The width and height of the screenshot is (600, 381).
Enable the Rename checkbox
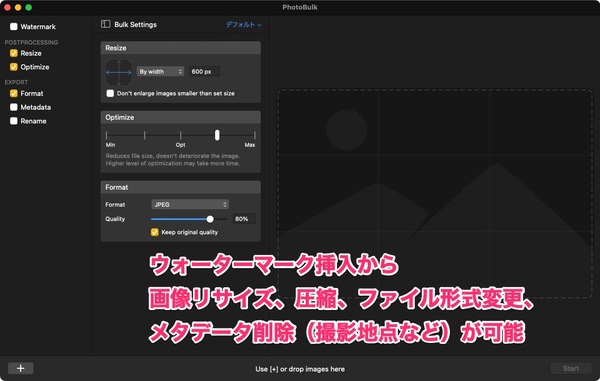(x=14, y=121)
